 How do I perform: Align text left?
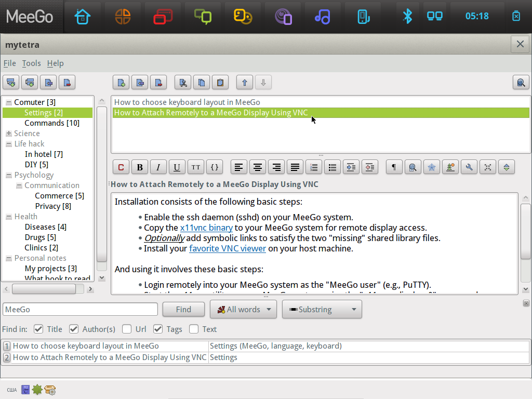pyautogui.click(x=239, y=167)
